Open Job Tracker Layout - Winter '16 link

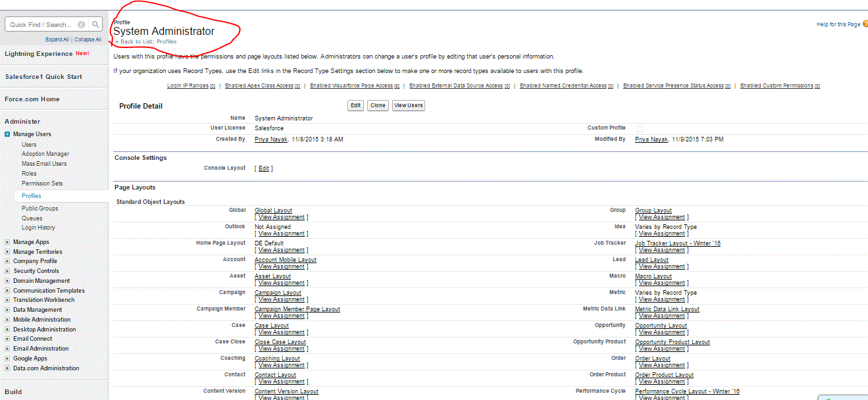click(678, 243)
